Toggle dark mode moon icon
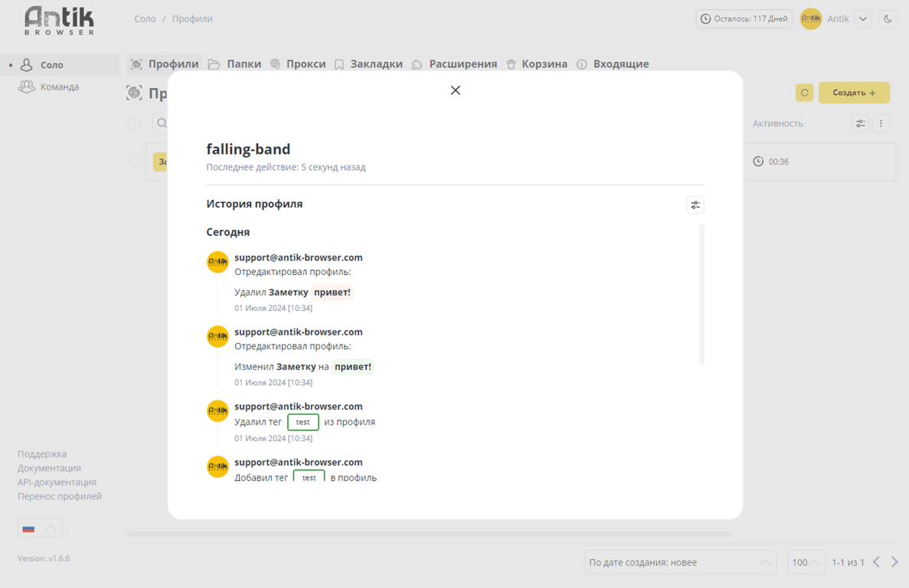This screenshot has height=588, width=909. (x=888, y=19)
